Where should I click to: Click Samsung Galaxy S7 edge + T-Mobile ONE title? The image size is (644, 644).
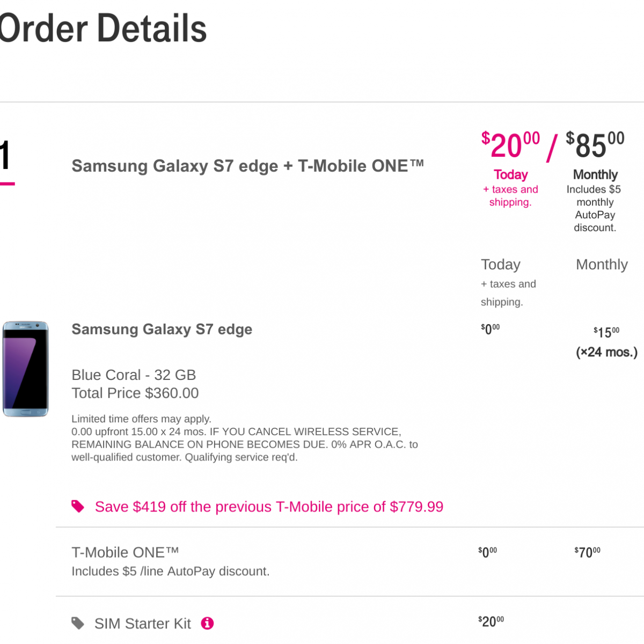coord(247,166)
